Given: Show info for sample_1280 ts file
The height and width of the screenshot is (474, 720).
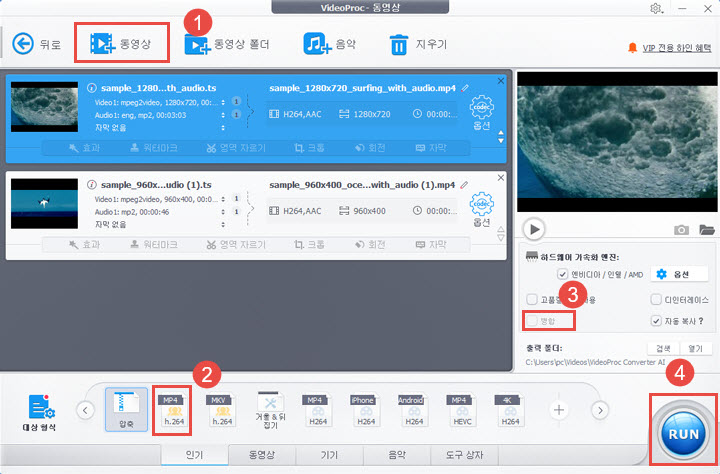Looking at the screenshot, I should tap(92, 88).
